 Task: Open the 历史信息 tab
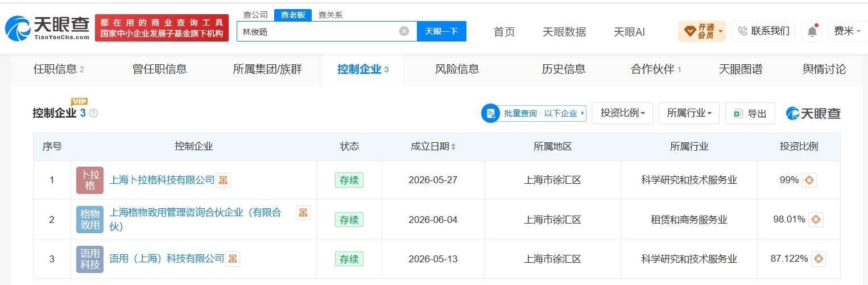point(563,69)
